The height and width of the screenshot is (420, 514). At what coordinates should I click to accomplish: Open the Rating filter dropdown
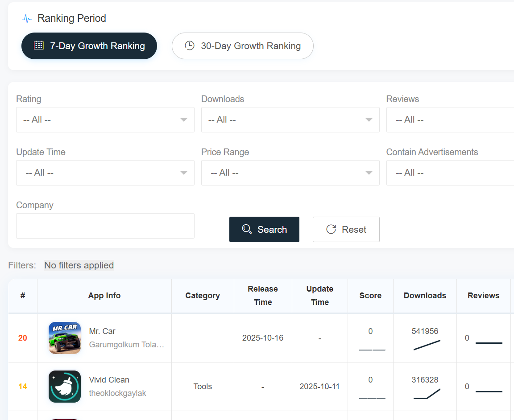coord(105,119)
